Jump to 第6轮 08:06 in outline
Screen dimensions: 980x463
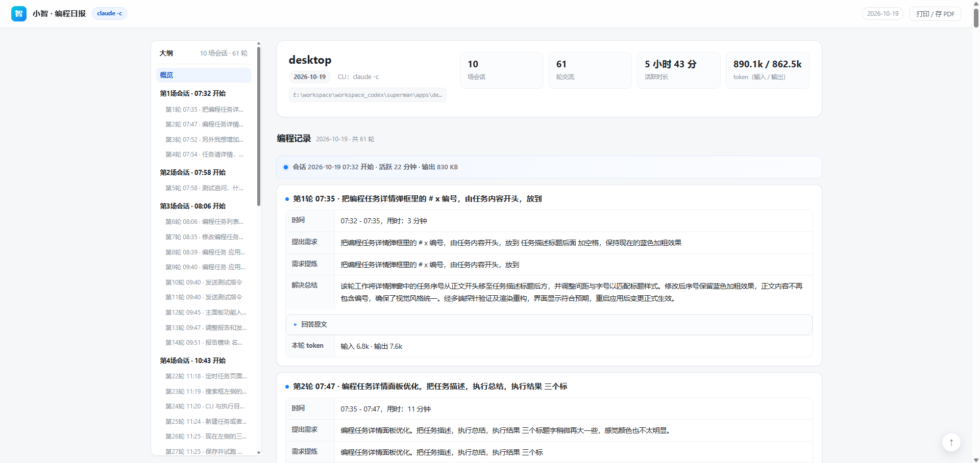[205, 222]
